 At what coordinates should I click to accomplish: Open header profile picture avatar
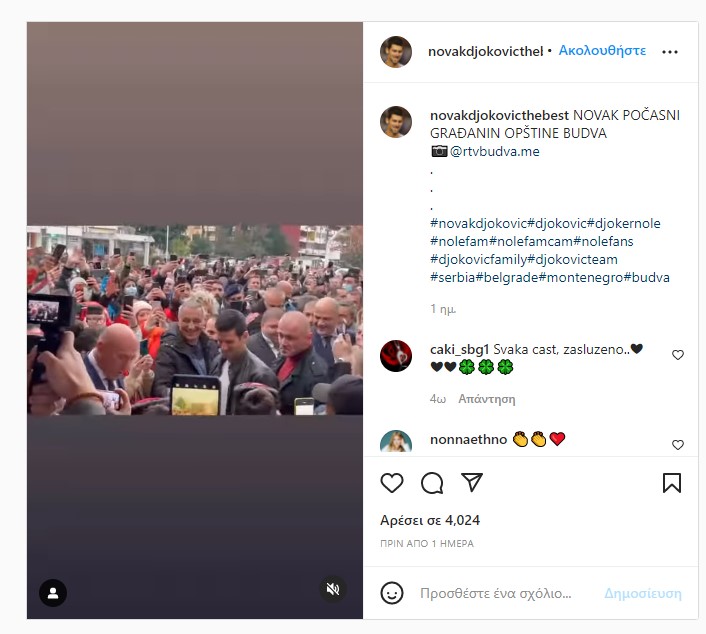pos(396,52)
